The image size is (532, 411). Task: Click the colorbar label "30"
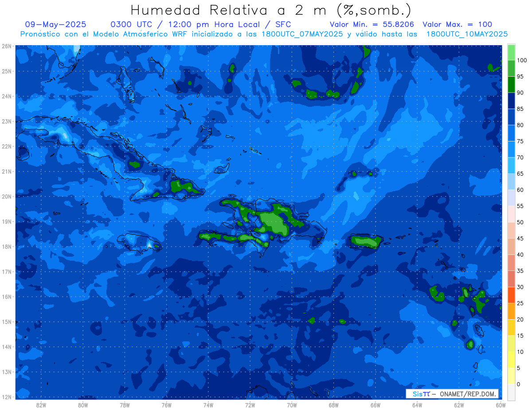520,287
